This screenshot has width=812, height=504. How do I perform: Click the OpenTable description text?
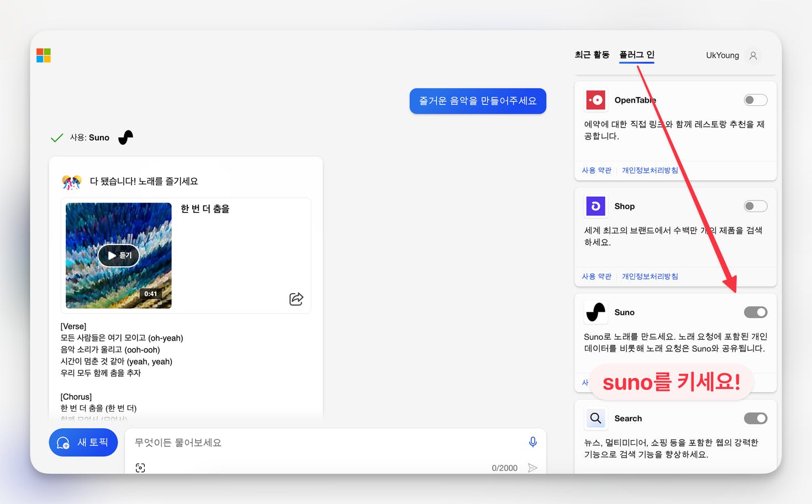[674, 130]
